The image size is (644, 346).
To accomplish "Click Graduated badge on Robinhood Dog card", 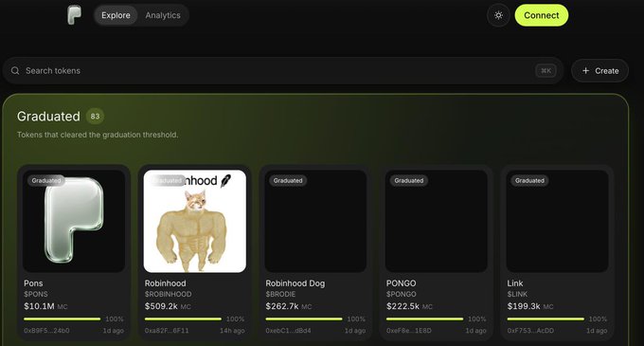I will click(x=288, y=180).
